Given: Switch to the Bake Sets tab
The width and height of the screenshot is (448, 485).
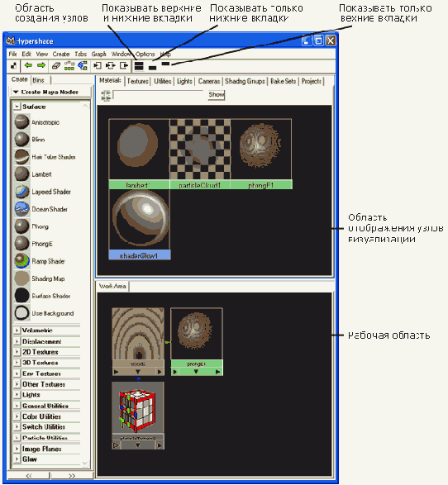Looking at the screenshot, I should [x=283, y=81].
